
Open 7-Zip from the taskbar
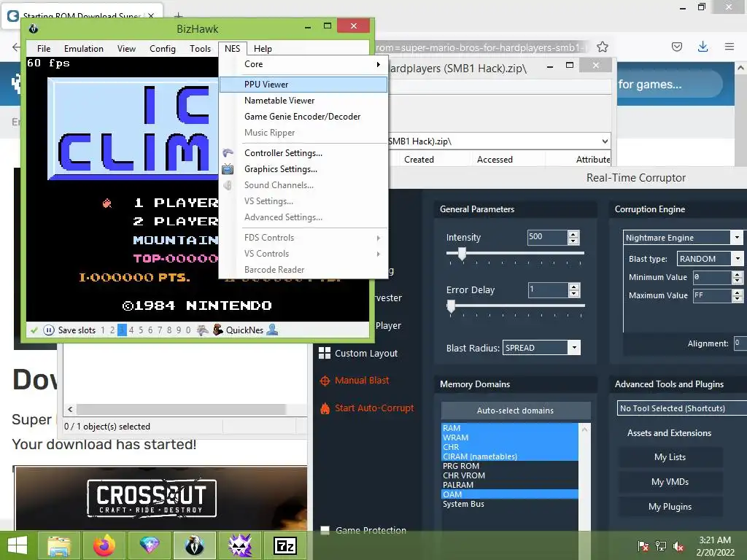point(285,545)
